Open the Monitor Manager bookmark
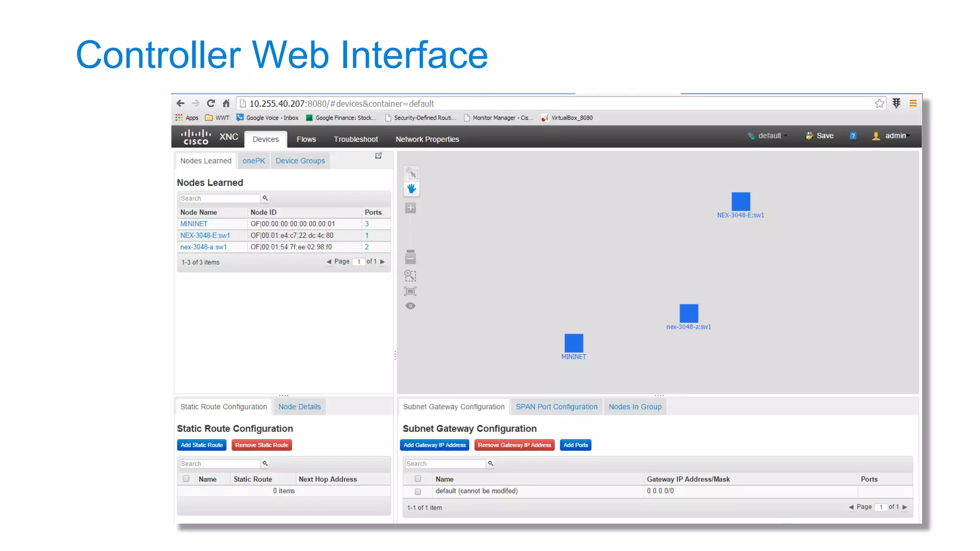The width and height of the screenshot is (980, 551). tap(498, 118)
